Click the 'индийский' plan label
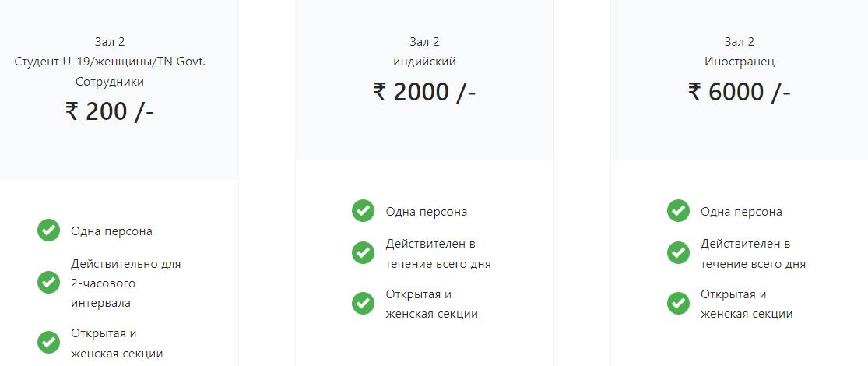Viewport: 868px width, 366px height. pyautogui.click(x=424, y=62)
